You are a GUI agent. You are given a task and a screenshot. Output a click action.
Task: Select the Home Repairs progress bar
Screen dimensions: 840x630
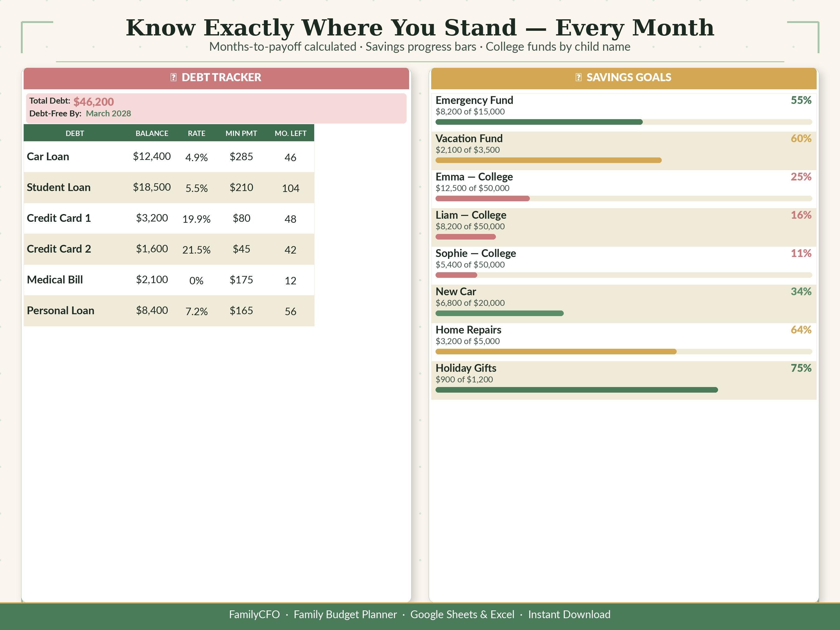pyautogui.click(x=623, y=352)
